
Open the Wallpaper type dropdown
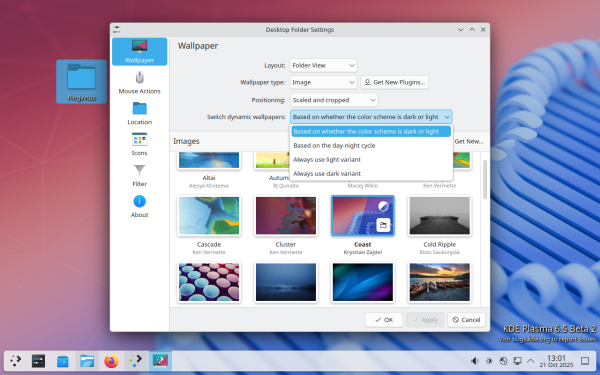(x=323, y=82)
